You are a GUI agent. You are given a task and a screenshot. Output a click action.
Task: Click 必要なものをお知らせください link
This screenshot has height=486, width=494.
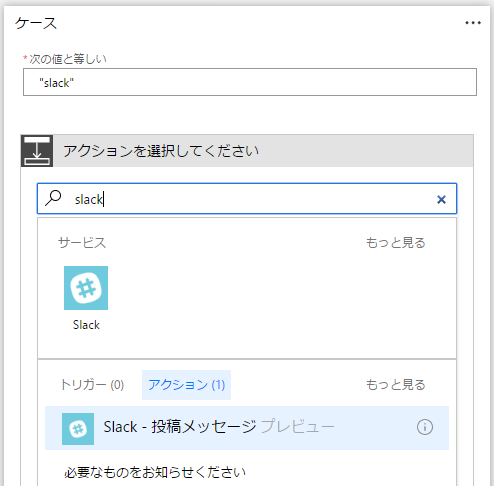(x=155, y=472)
